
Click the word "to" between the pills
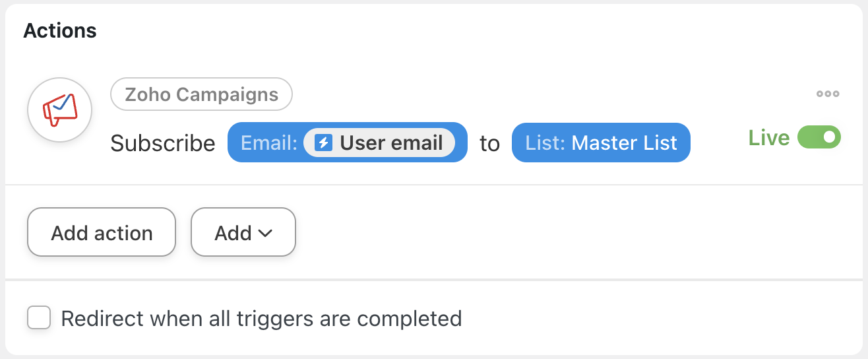[489, 143]
